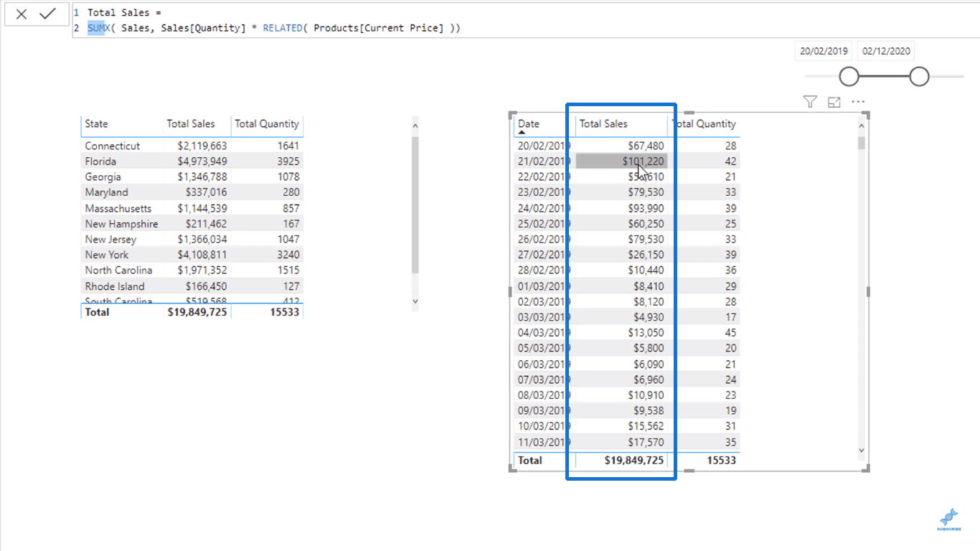Enter focus mode on the date table

tap(834, 102)
